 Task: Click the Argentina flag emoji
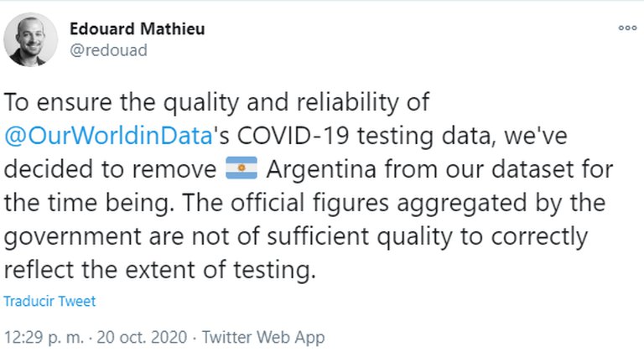click(x=241, y=169)
